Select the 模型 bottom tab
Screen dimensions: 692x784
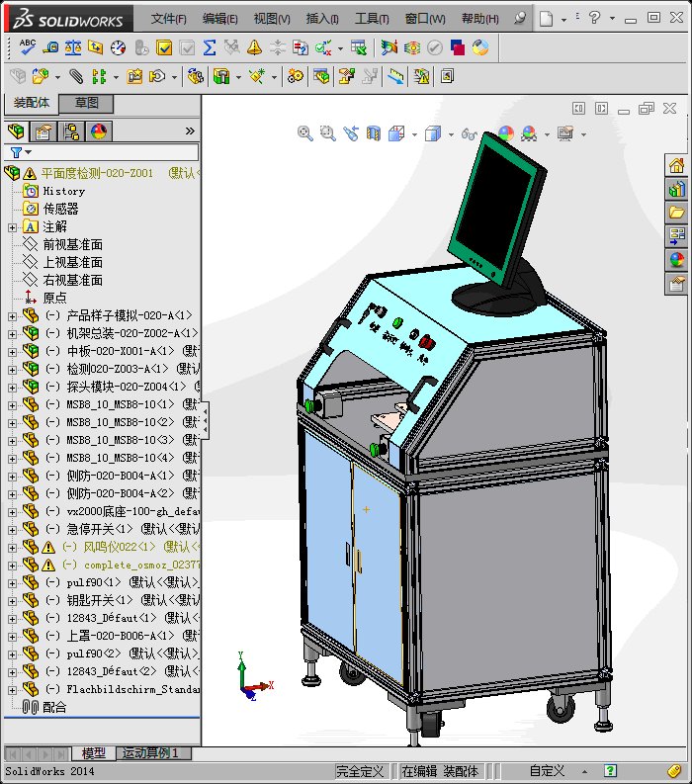94,753
